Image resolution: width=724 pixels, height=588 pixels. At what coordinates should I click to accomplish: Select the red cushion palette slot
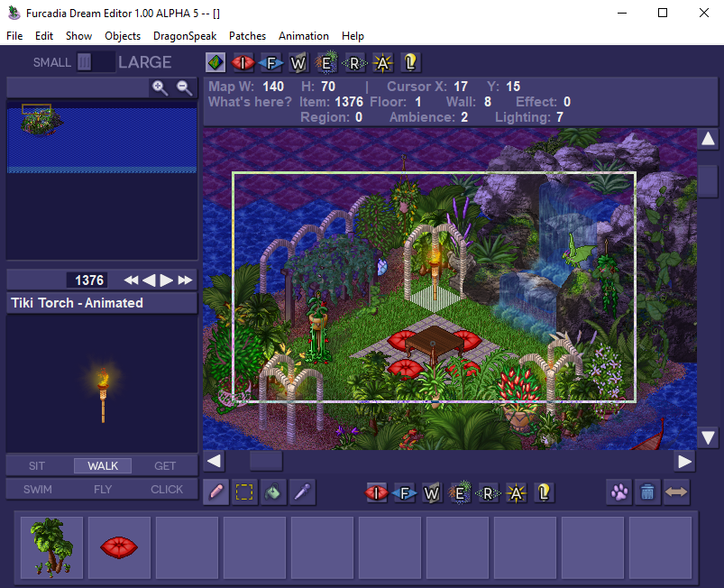[x=119, y=547]
